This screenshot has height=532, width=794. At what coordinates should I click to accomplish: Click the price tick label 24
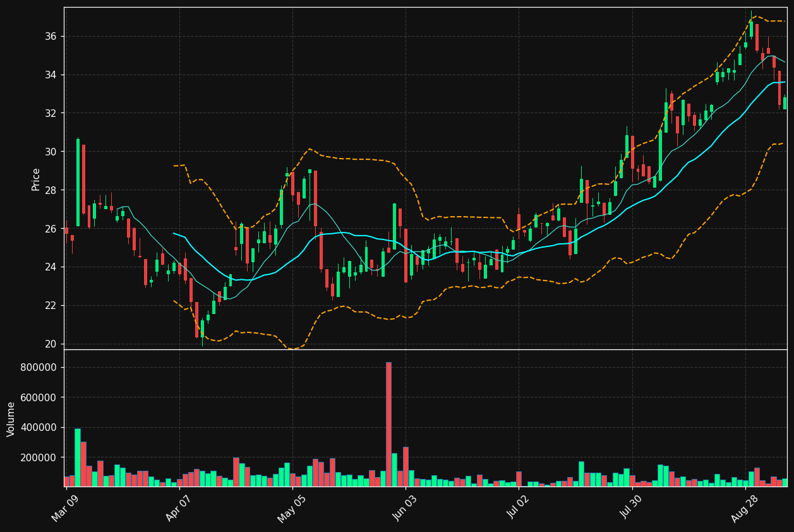tap(51, 267)
